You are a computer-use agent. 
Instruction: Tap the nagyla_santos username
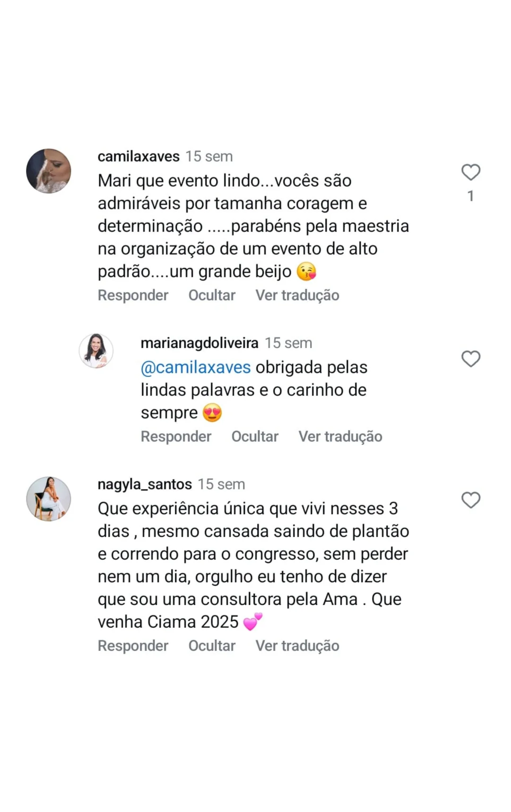145,484
